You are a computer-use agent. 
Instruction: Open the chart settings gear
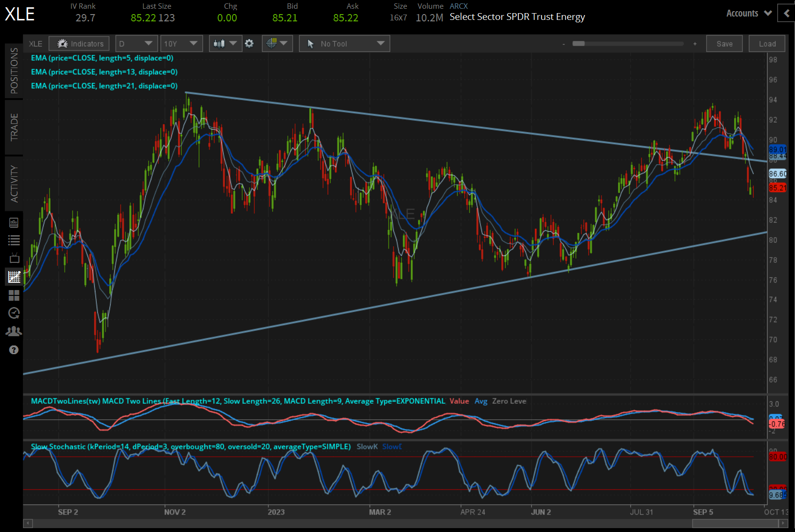tap(249, 44)
